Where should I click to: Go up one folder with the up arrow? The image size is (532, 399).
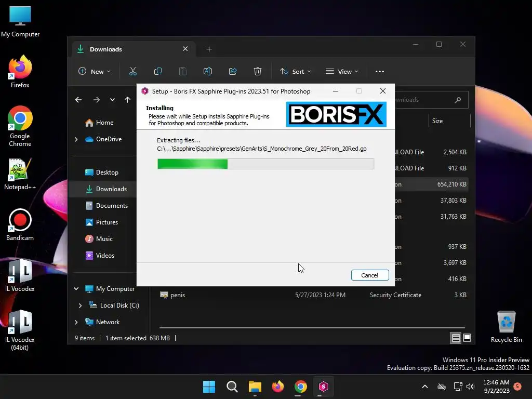click(128, 100)
